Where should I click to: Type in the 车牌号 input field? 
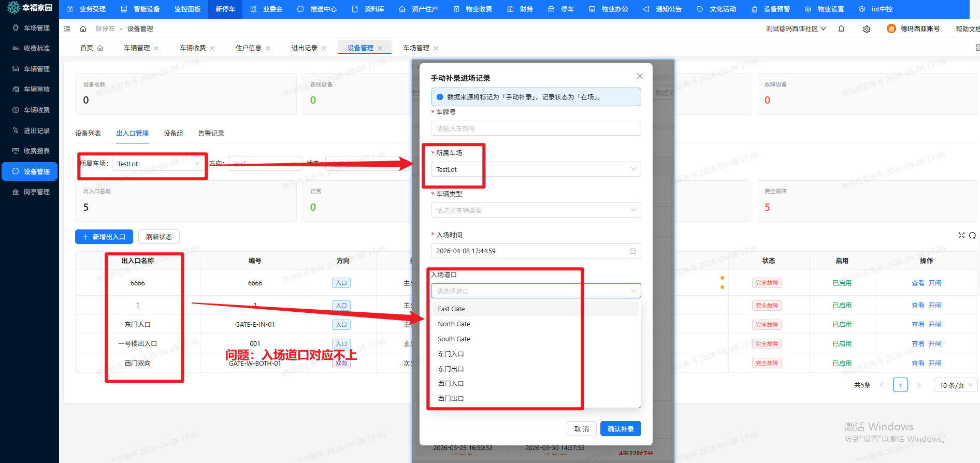point(536,128)
